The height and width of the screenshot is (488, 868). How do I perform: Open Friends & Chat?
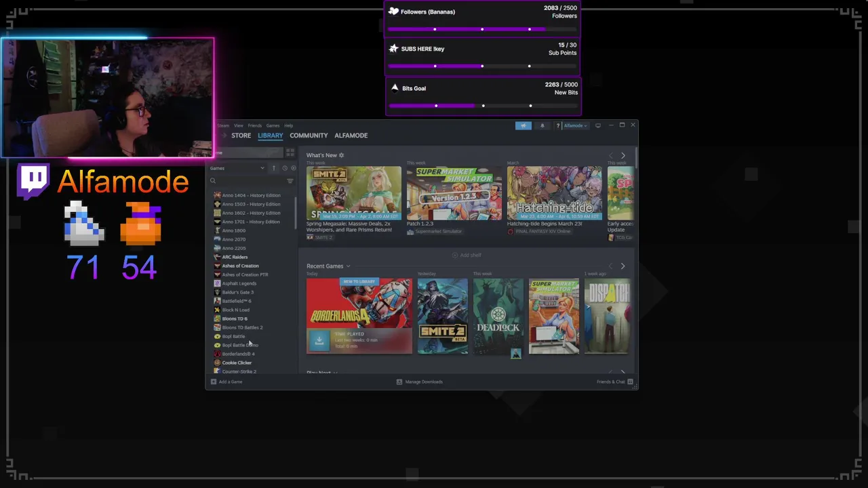pos(615,382)
